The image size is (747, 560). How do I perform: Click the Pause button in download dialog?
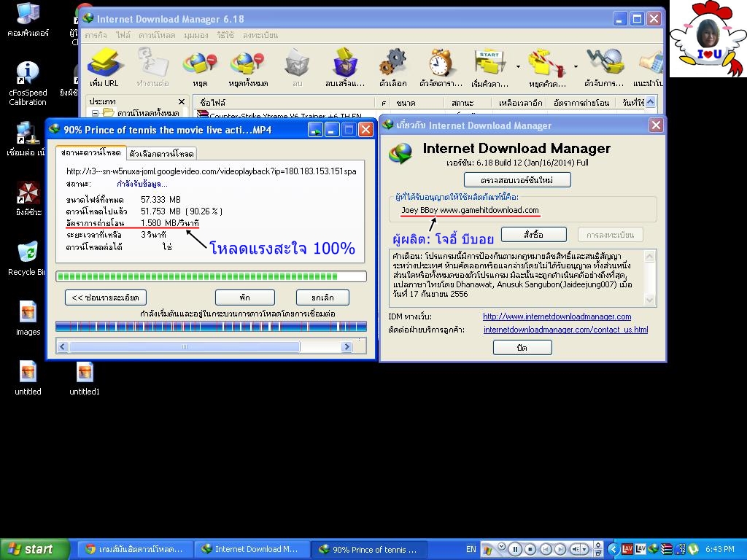245,297
